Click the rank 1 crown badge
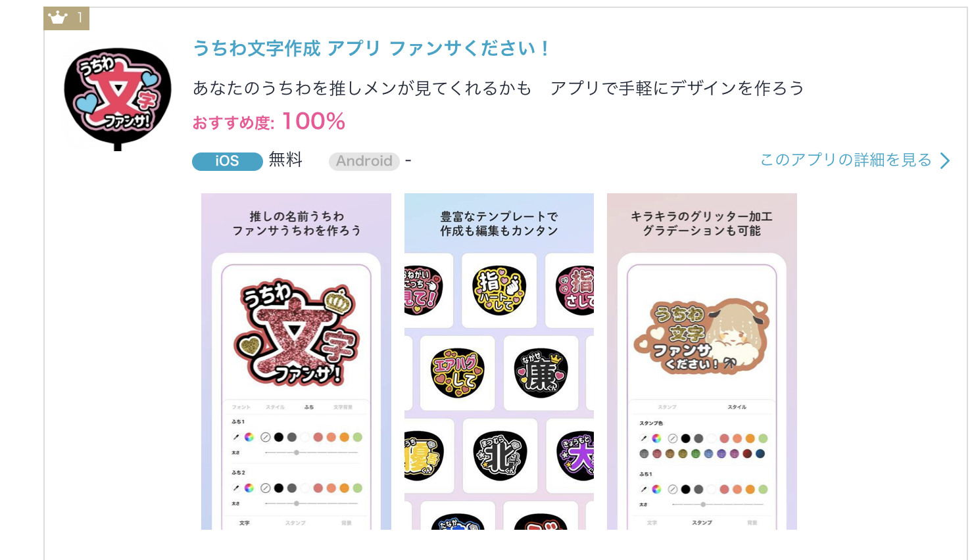This screenshot has width=972, height=560. [x=66, y=18]
